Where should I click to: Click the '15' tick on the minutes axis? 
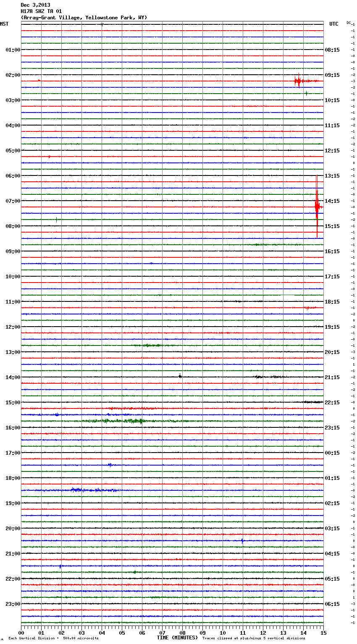pos(323,633)
